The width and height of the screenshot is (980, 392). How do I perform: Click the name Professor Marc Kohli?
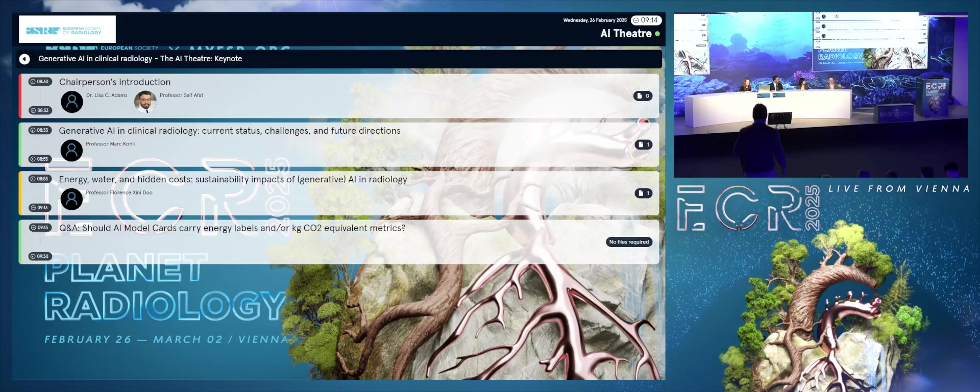[110, 144]
